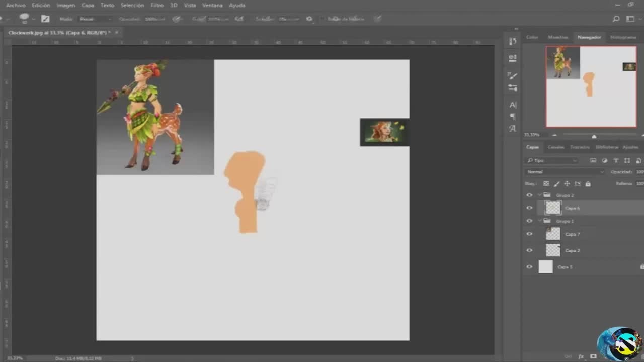Switch to the Color panel tab
The width and height of the screenshot is (644, 362).
point(532,37)
